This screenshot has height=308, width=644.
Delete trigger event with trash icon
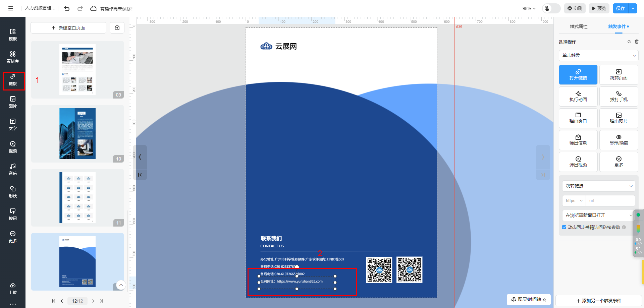637,42
